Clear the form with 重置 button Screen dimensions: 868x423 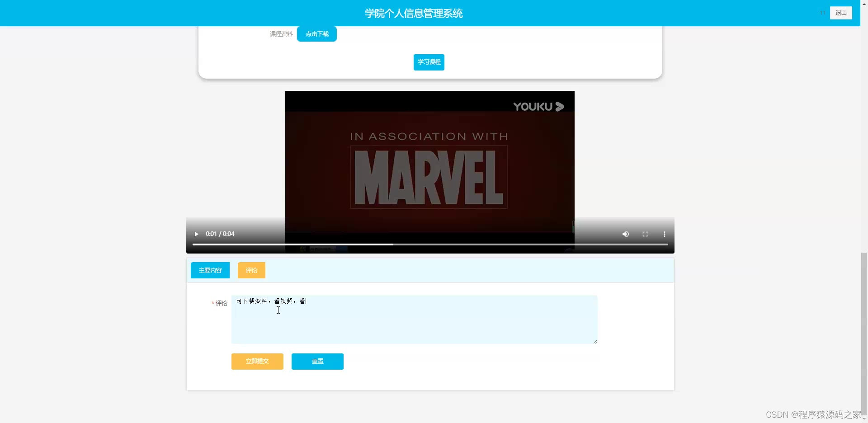pos(317,362)
